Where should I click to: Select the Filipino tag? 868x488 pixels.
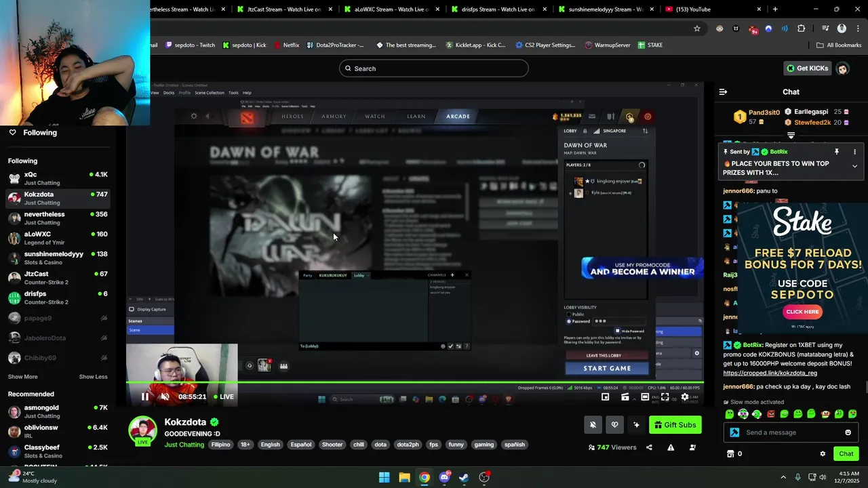coord(220,445)
